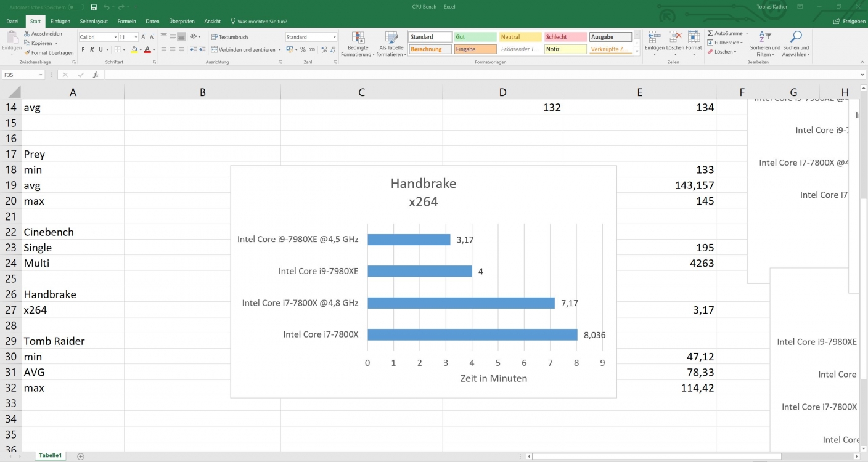This screenshot has width=868, height=462.
Task: Open the Format cells icon
Action: coord(694,42)
